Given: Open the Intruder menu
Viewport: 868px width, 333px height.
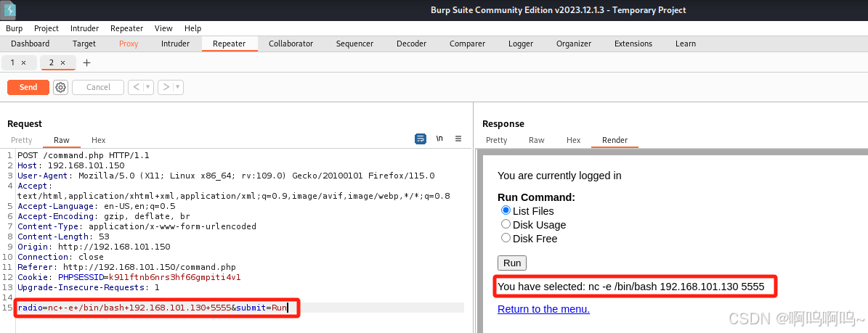Looking at the screenshot, I should [85, 28].
